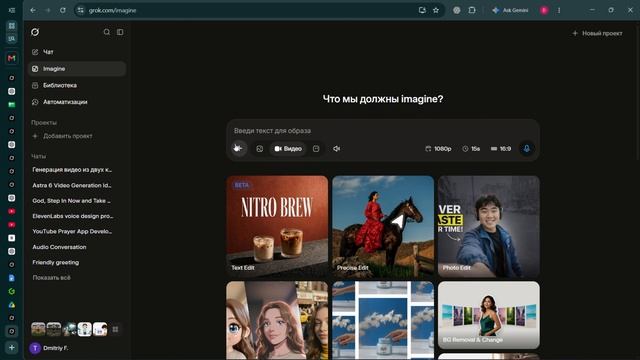640x360 pixels.
Task: Reload the page with the refresh icon
Action: pyautogui.click(x=62, y=10)
